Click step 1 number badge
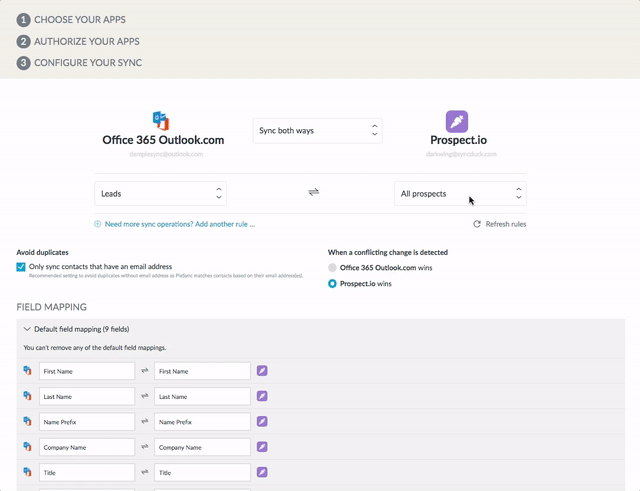640x491 pixels. (x=23, y=20)
